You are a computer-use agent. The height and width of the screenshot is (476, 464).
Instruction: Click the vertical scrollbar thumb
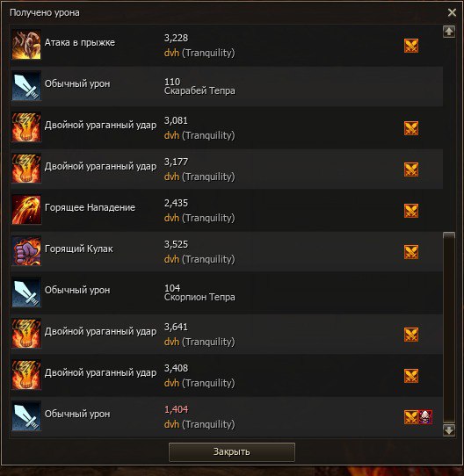[x=449, y=328]
